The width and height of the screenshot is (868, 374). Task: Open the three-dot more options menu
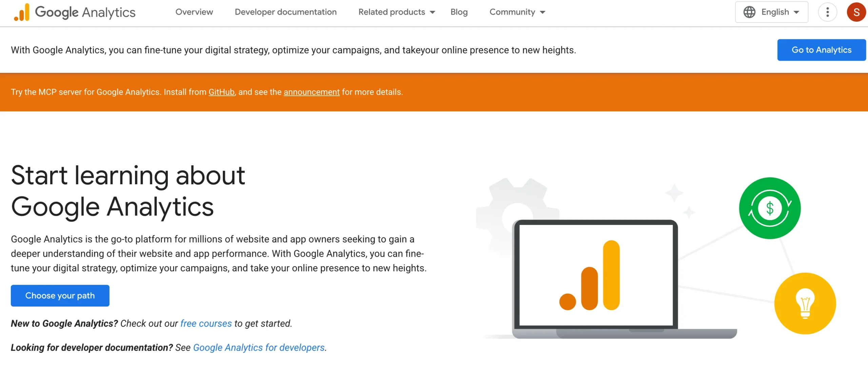[x=827, y=12]
